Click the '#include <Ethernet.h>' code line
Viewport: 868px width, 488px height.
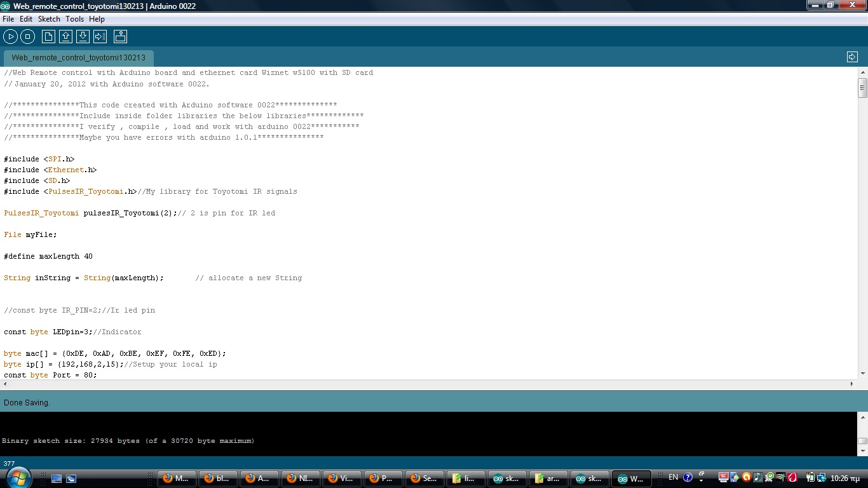(x=50, y=170)
